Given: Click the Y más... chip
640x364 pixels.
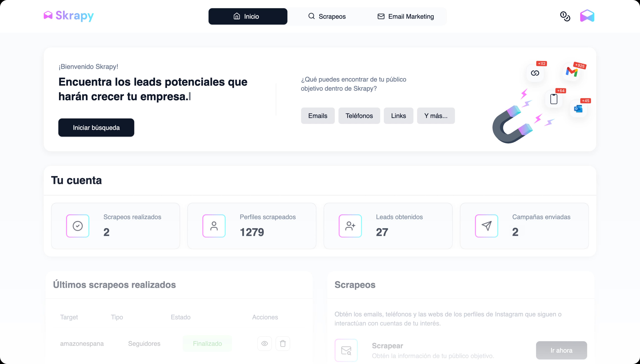Looking at the screenshot, I should 436,116.
